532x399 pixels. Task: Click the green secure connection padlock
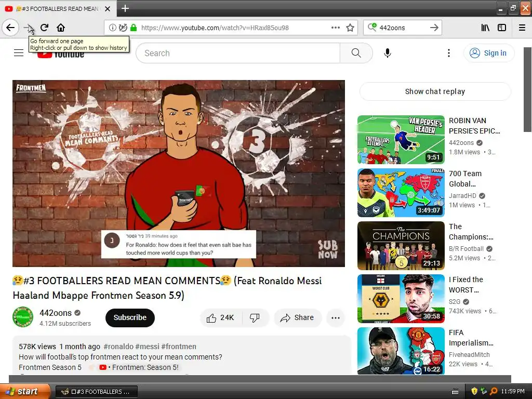click(134, 28)
